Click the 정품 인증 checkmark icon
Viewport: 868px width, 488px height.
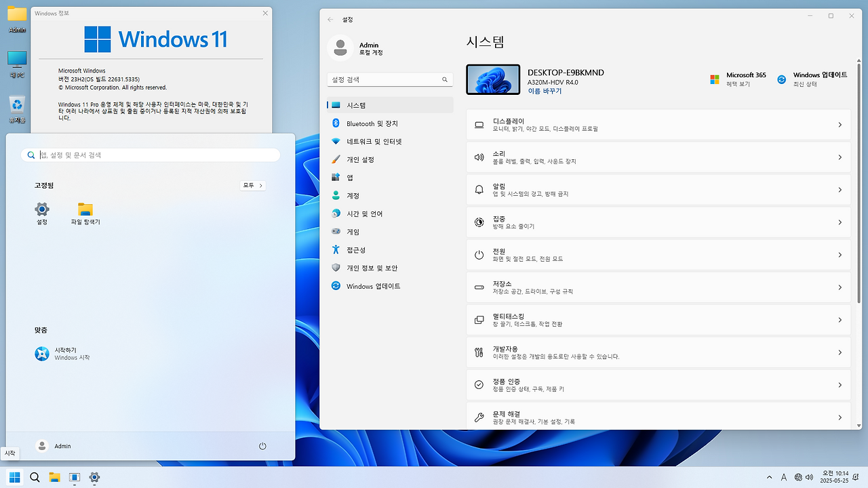pos(479,385)
